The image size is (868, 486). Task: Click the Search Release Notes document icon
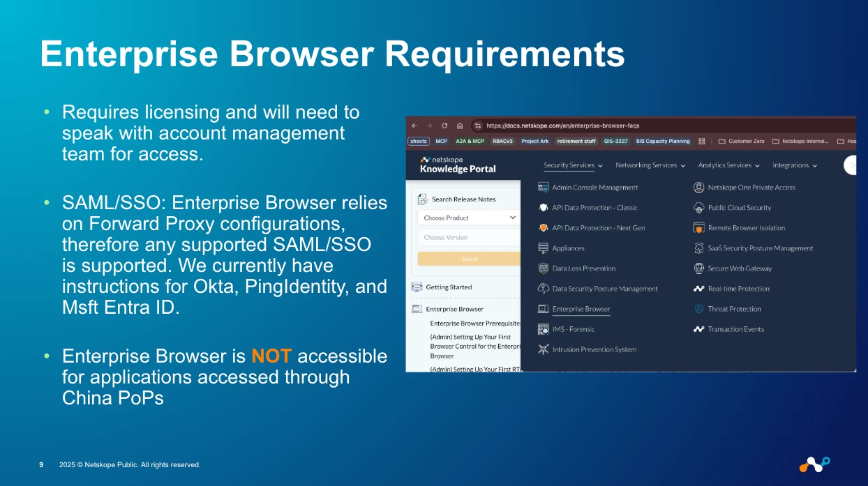click(x=424, y=199)
